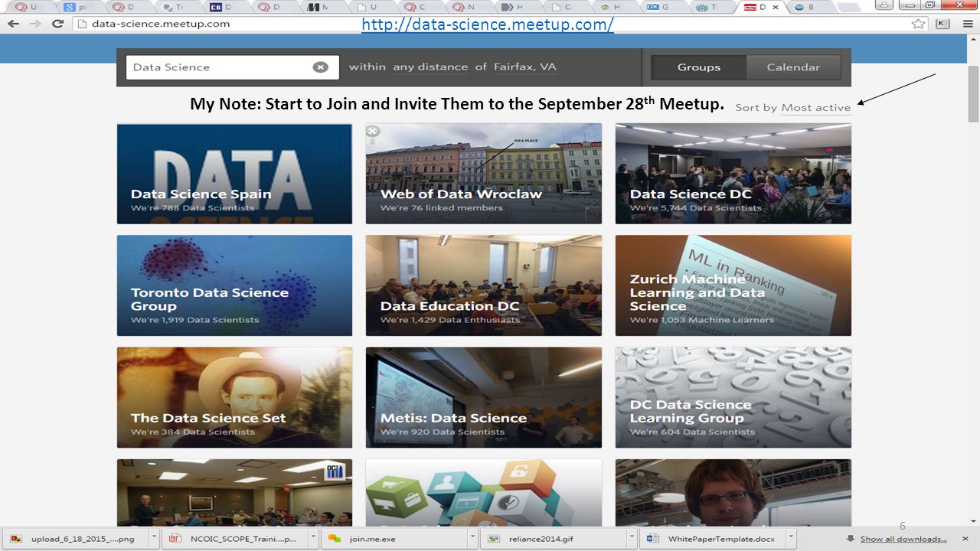Open Toronto Data Science Group card
980x551 pixels.
[234, 285]
